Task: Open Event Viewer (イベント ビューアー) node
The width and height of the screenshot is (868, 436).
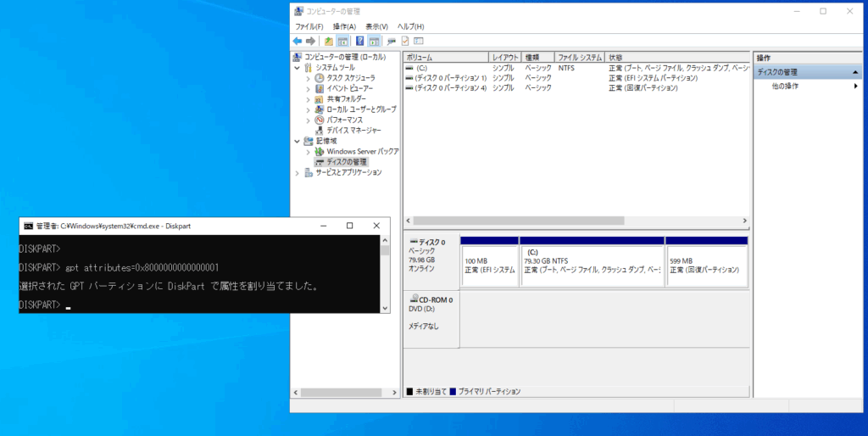Action: (349, 88)
